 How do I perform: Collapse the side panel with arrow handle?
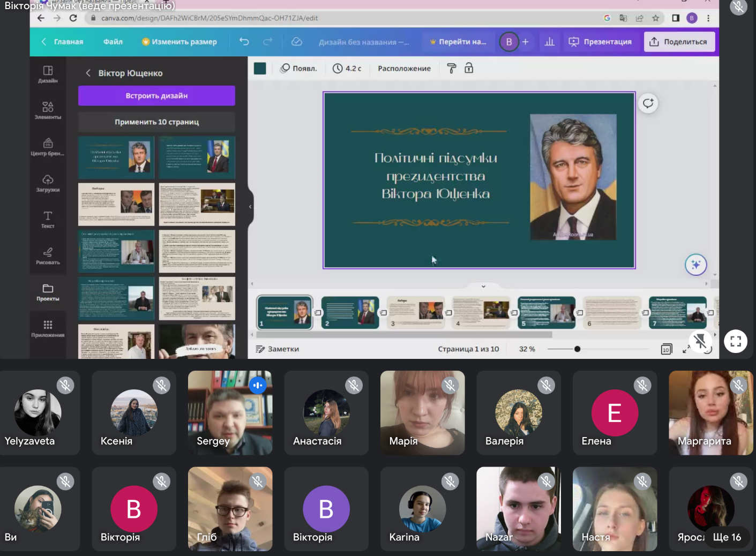(250, 207)
